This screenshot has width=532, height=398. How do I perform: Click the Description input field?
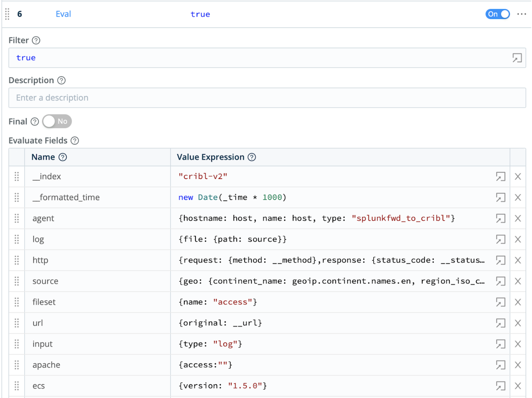[x=267, y=98]
